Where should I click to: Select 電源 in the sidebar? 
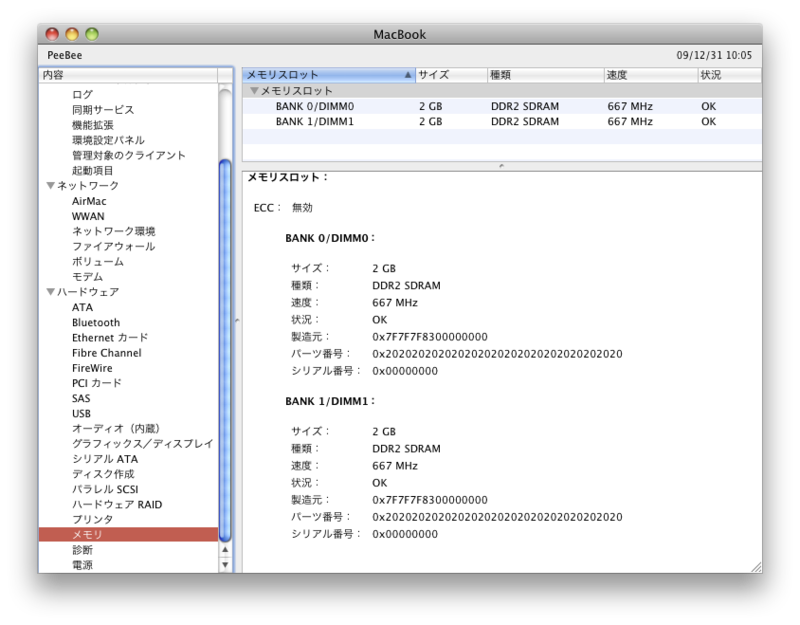(82, 565)
